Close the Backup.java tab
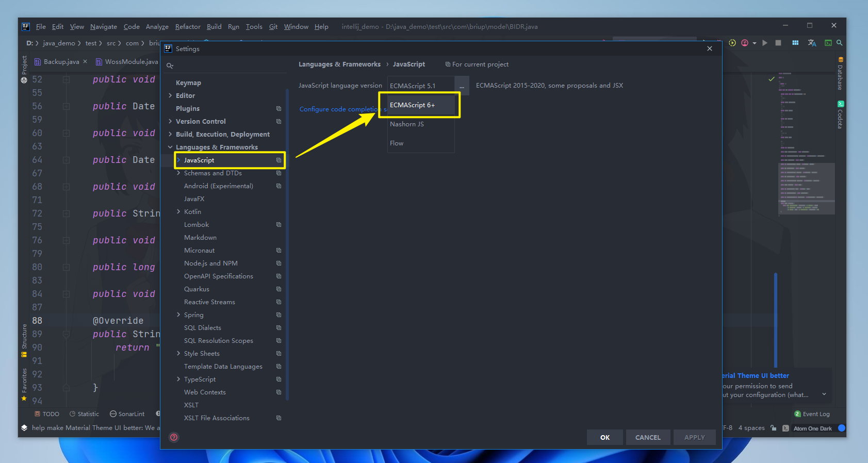Viewport: 868px width, 463px height. pyautogui.click(x=85, y=61)
